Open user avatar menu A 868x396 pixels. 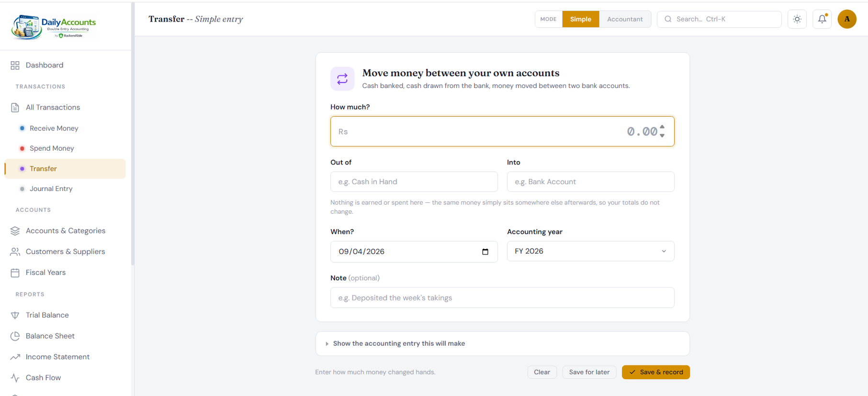(x=847, y=19)
